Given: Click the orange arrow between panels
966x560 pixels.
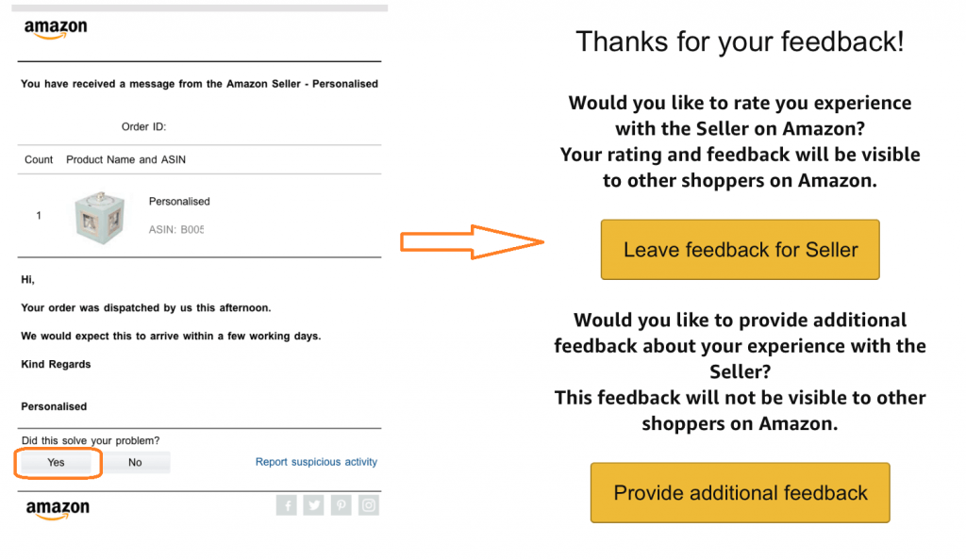Looking at the screenshot, I should coord(472,242).
